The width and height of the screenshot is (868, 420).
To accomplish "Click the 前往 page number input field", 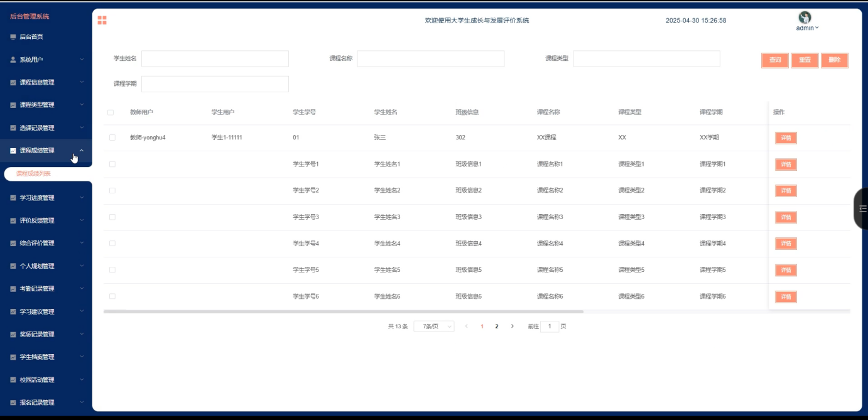I will point(550,326).
